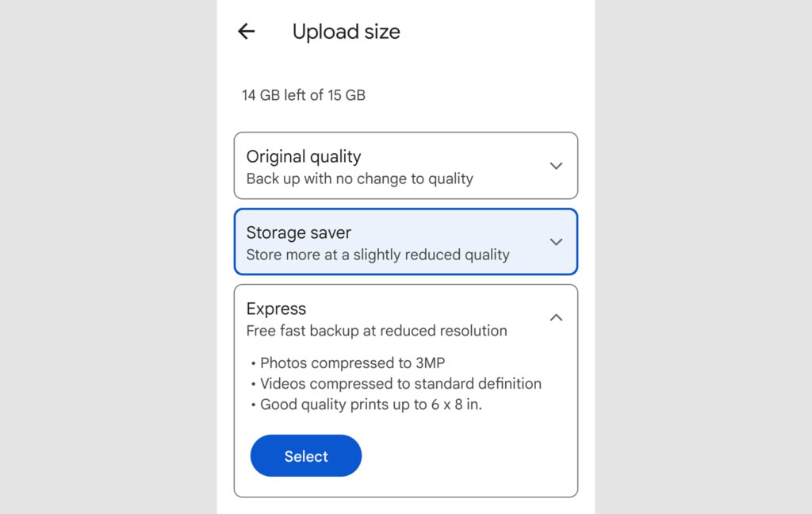Expand the Storage saver details chevron

[556, 242]
